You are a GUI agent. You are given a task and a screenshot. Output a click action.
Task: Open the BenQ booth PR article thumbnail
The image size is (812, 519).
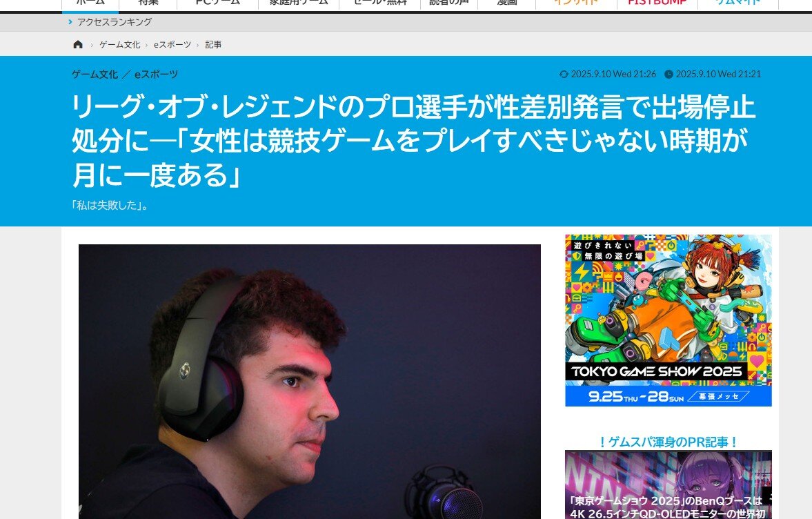[668, 484]
